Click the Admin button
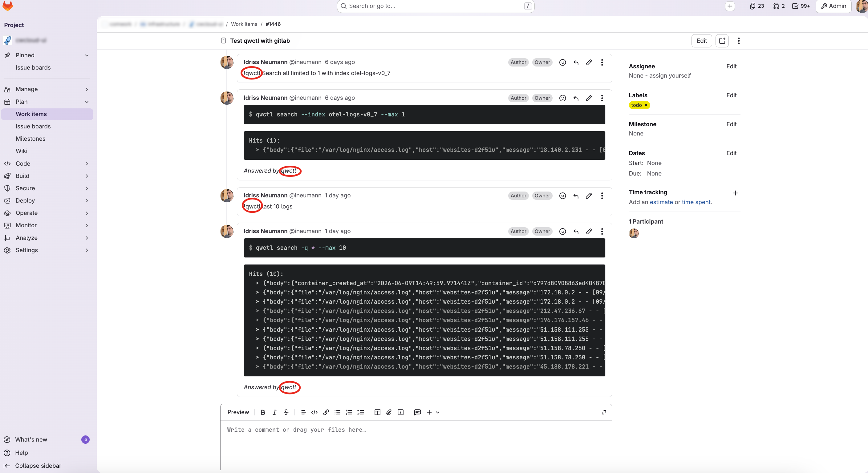 click(x=834, y=6)
